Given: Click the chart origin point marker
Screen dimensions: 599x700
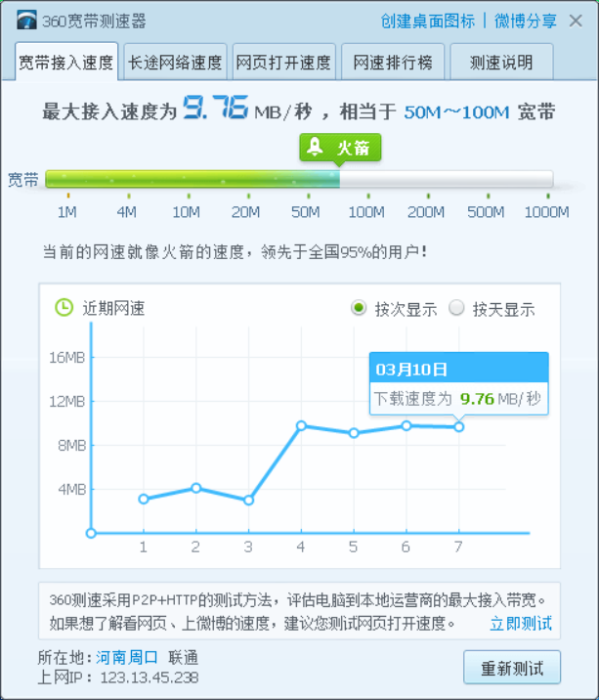Looking at the screenshot, I should click(91, 533).
